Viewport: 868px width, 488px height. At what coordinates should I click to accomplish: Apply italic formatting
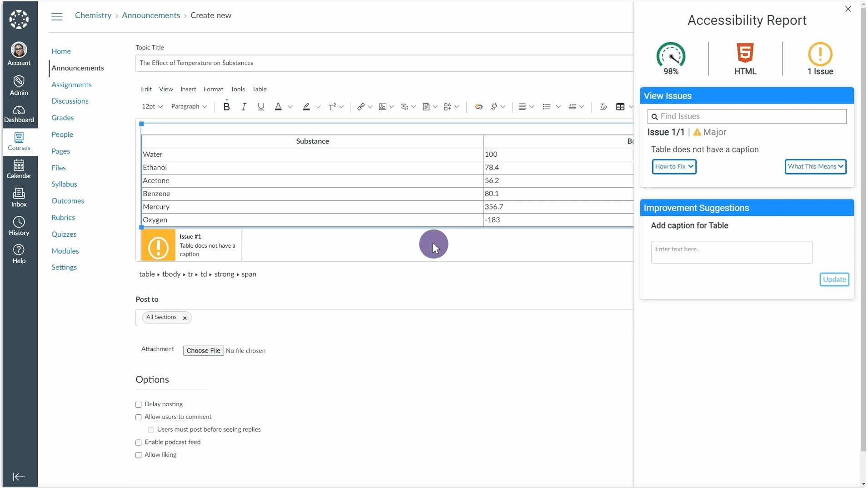click(x=244, y=107)
